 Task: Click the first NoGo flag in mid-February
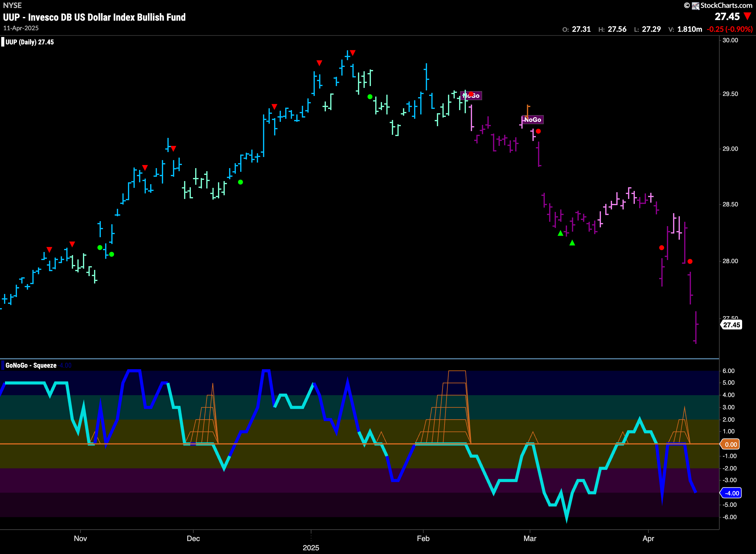tap(471, 96)
